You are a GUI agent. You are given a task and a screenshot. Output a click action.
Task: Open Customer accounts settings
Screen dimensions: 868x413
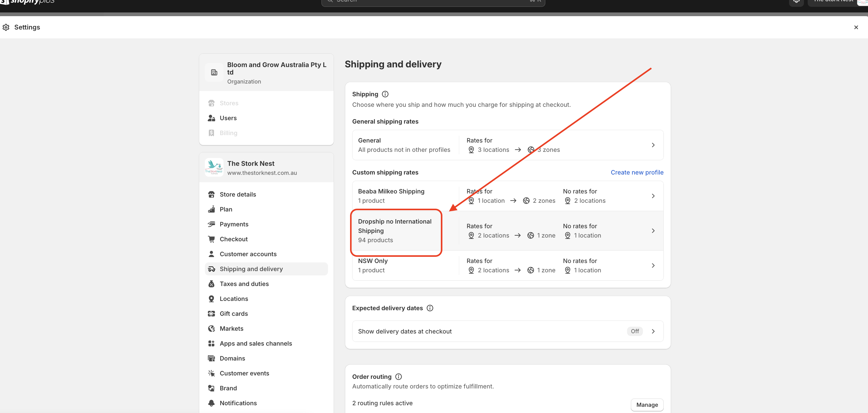tap(266, 254)
